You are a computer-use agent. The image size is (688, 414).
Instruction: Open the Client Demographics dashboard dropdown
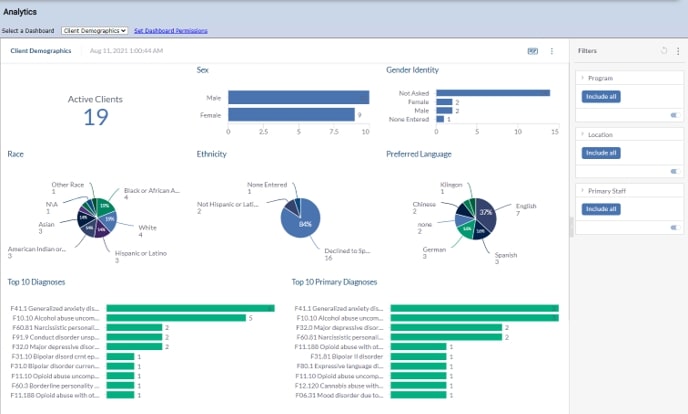[94, 30]
